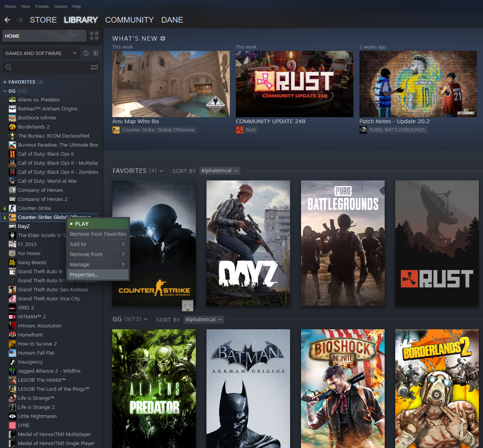This screenshot has width=483, height=448.
Task: Collapse the GG collection in sidebar
Action: pyautogui.click(x=5, y=91)
